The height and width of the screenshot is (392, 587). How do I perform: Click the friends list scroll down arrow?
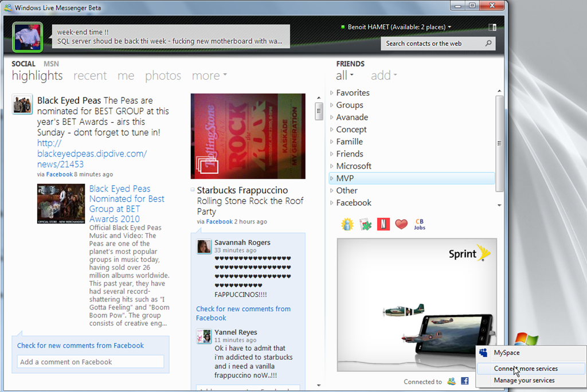[x=499, y=205]
